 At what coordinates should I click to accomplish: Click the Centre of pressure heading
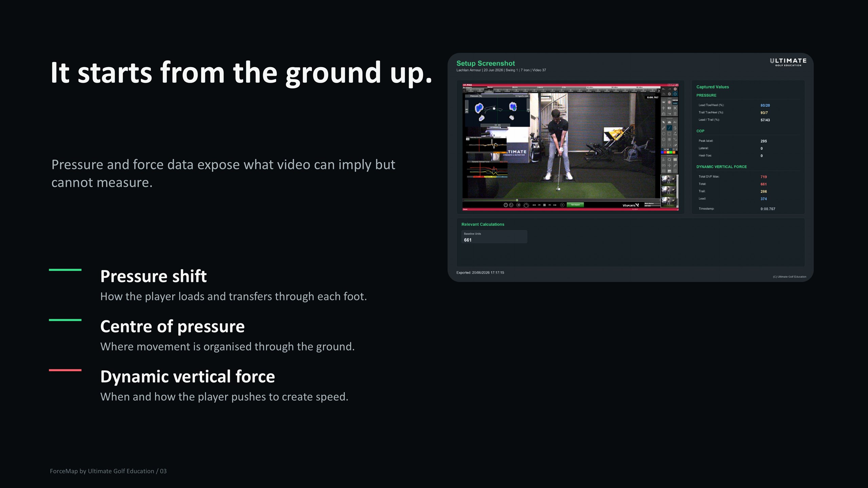tap(172, 327)
